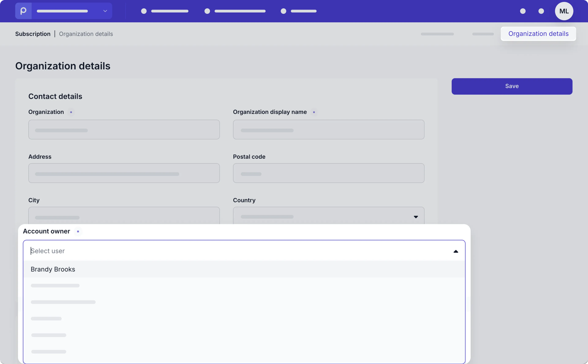
Task: Collapse the Select user dropdown list
Action: pos(456,251)
